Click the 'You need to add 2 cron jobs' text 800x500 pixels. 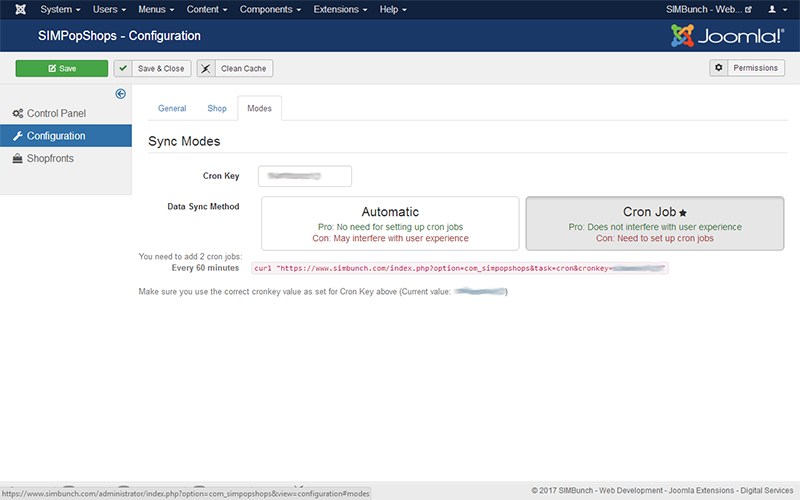click(x=190, y=257)
